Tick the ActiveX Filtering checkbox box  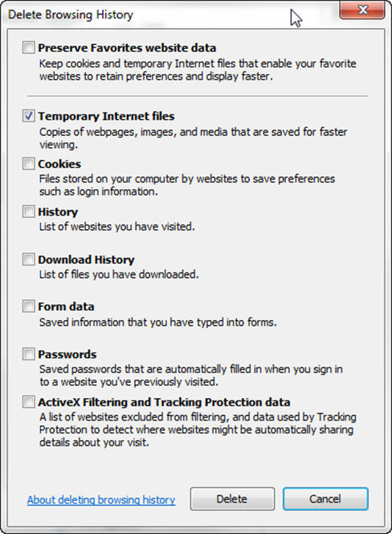point(29,402)
